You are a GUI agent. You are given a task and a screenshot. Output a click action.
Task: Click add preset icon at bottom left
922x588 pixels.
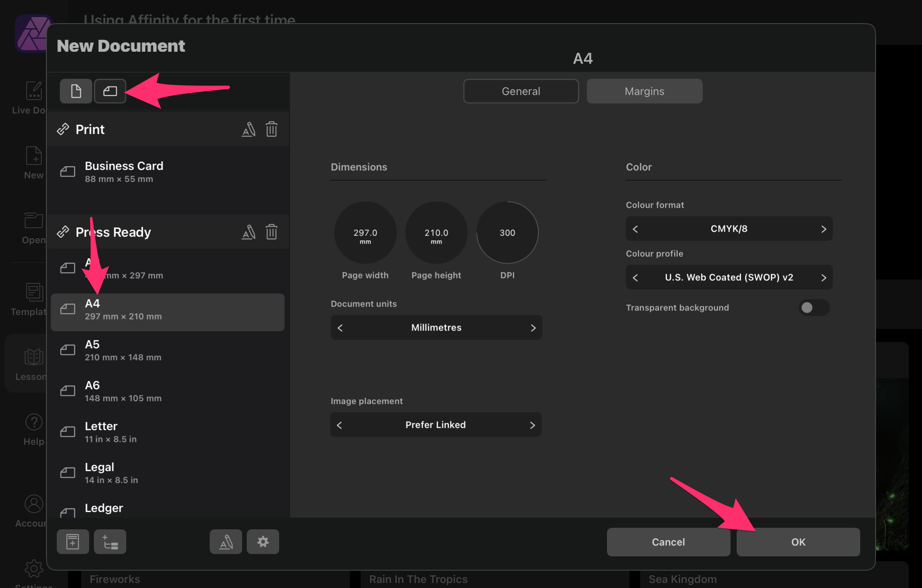click(73, 542)
